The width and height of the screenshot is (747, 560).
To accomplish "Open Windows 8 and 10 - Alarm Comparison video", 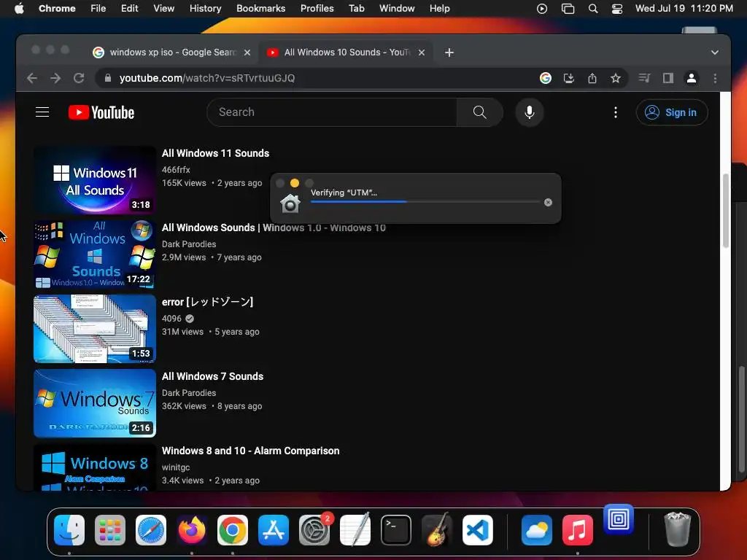I will tap(251, 451).
